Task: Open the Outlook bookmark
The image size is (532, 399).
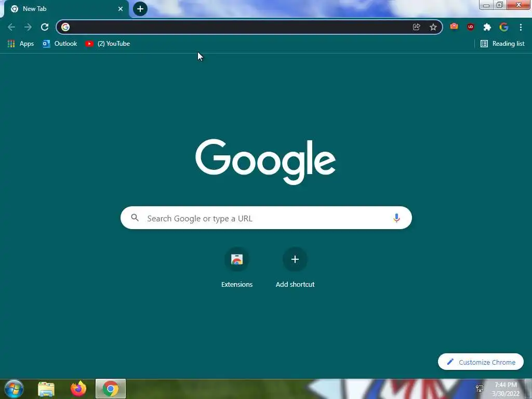Action: click(x=60, y=44)
